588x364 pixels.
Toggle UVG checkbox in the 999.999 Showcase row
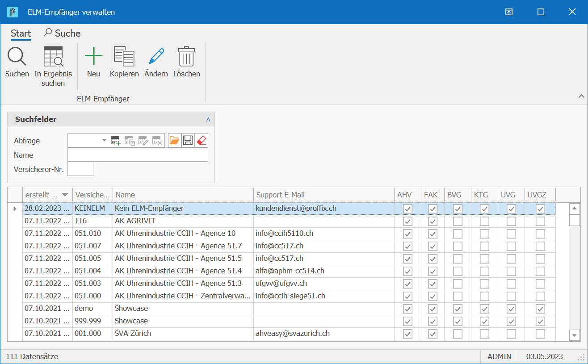511,321
